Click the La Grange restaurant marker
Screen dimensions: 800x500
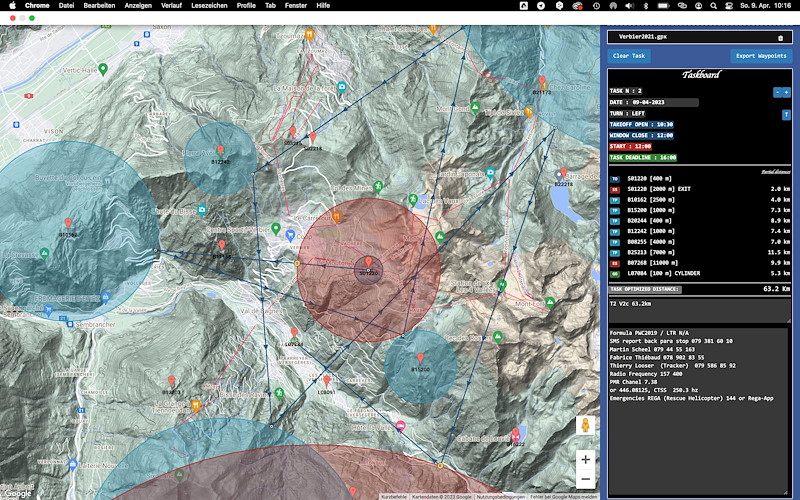pos(195,406)
